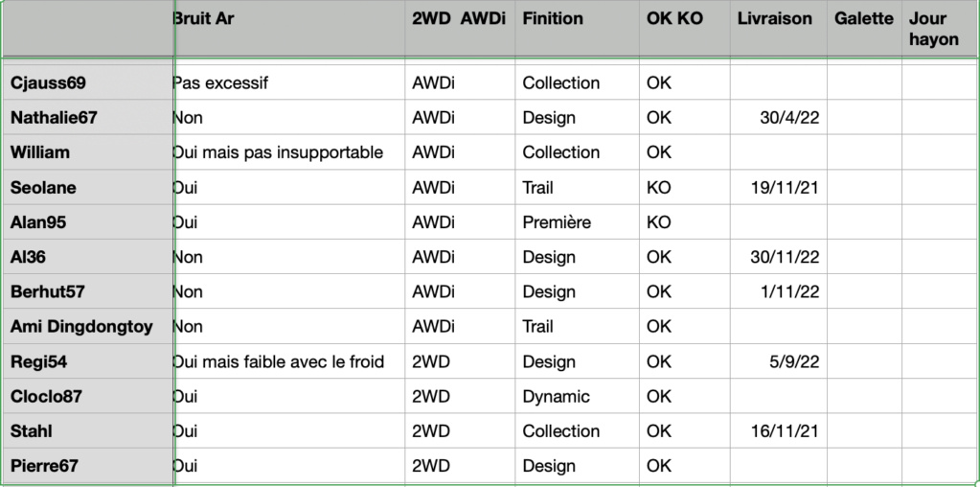Select row header Cjauss69

point(87,82)
